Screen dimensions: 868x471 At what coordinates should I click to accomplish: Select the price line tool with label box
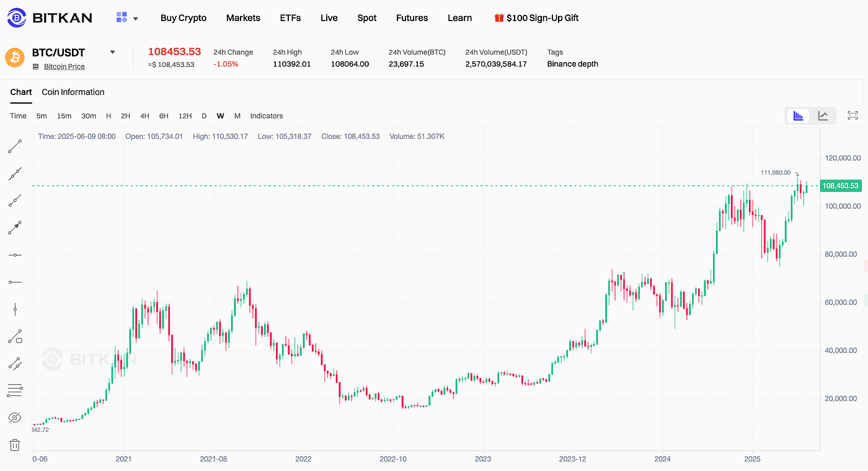coord(15,336)
